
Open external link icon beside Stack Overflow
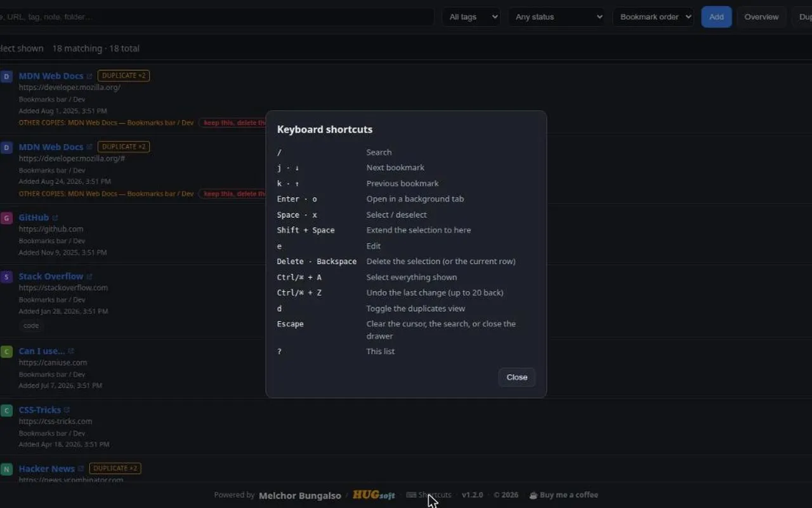pos(89,277)
